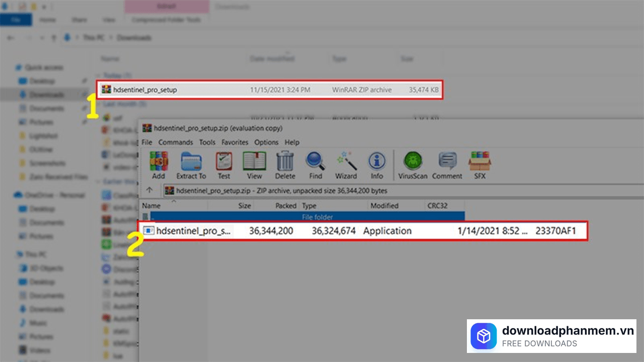Show archive Info

coord(377,162)
